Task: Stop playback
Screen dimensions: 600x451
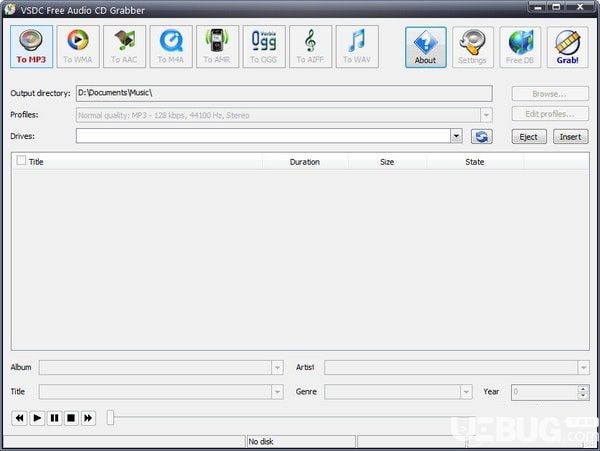Action: click(71, 418)
